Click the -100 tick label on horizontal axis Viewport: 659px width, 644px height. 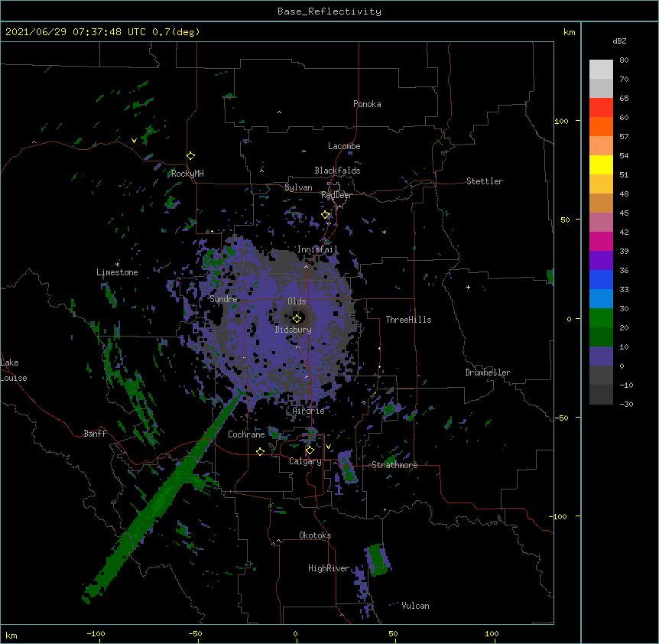click(x=96, y=633)
